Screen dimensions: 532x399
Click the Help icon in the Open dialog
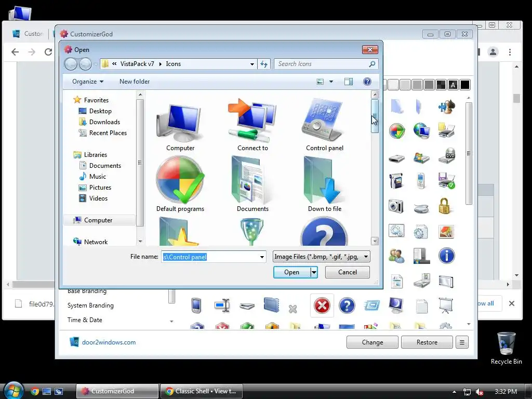click(x=367, y=82)
